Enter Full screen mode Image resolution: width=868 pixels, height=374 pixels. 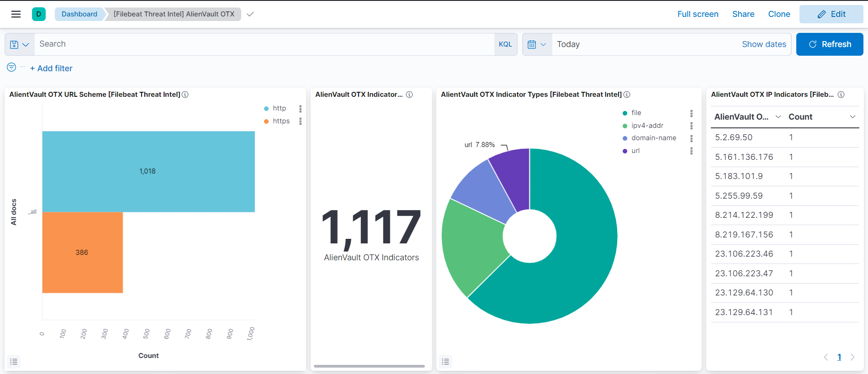(x=698, y=14)
